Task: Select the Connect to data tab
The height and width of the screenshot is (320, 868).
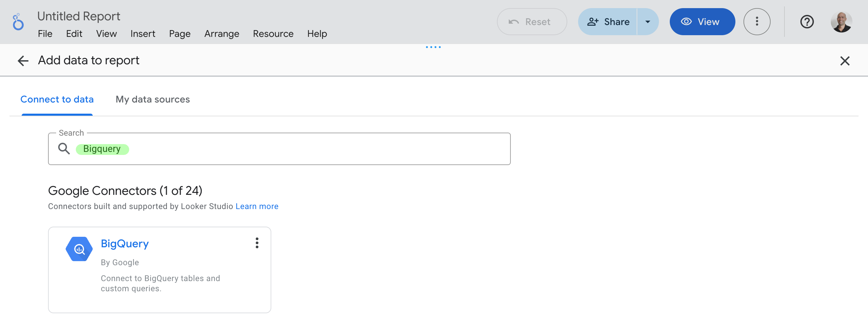Action: click(x=57, y=99)
